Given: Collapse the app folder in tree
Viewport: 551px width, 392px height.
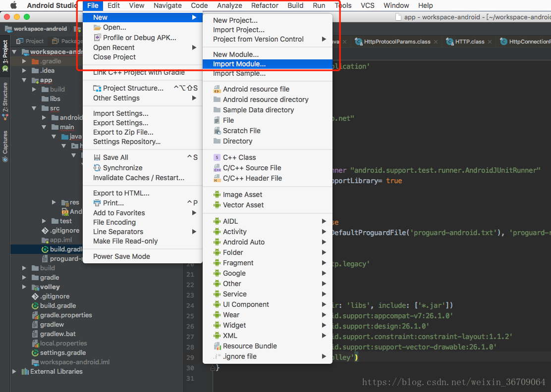Looking at the screenshot, I should [x=24, y=80].
